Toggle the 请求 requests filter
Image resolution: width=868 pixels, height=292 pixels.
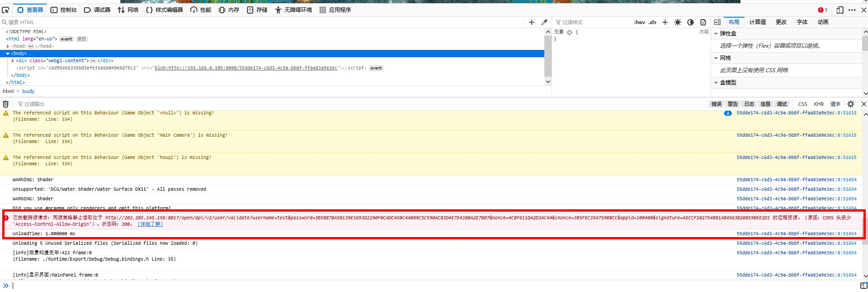point(835,104)
